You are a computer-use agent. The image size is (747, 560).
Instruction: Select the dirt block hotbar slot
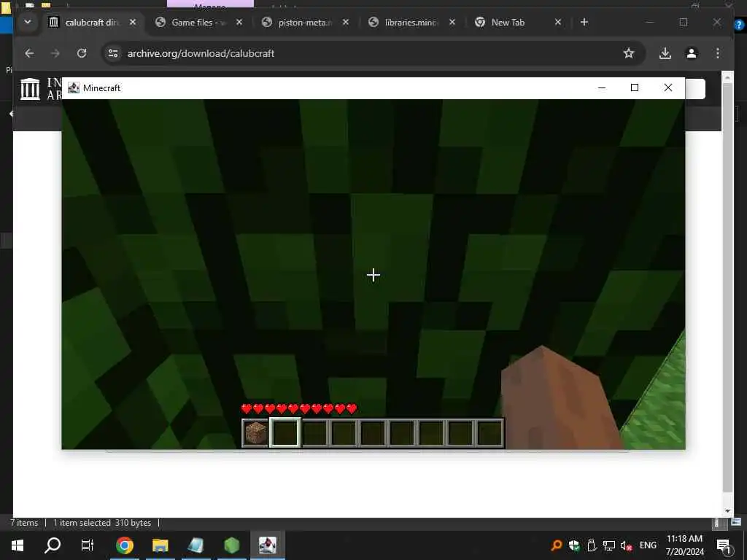[256, 433]
